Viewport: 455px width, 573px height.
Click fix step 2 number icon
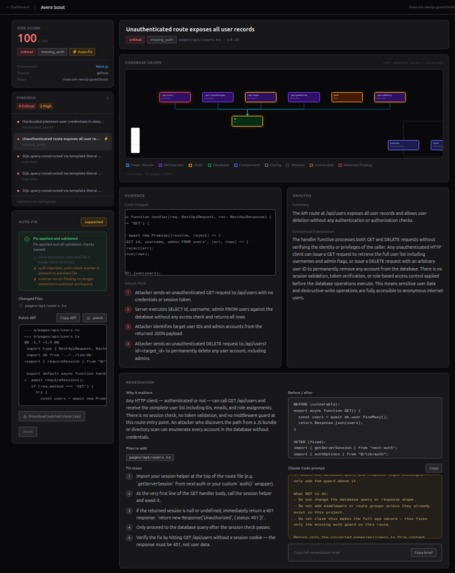click(129, 494)
